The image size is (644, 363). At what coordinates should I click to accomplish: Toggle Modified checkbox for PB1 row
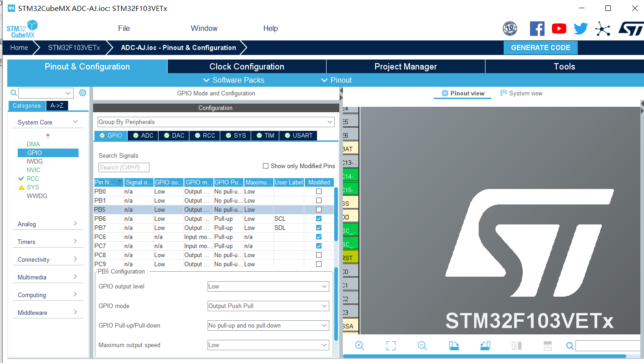click(319, 200)
